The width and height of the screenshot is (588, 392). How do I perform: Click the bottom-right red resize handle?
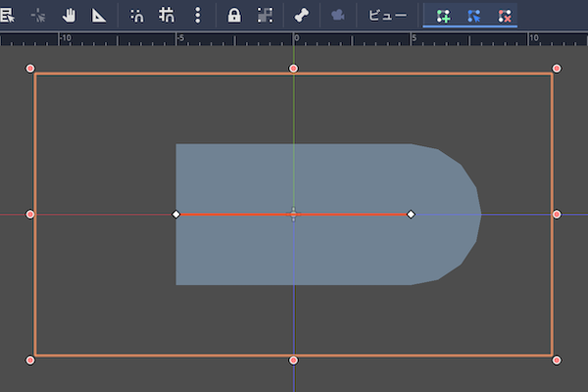click(557, 360)
